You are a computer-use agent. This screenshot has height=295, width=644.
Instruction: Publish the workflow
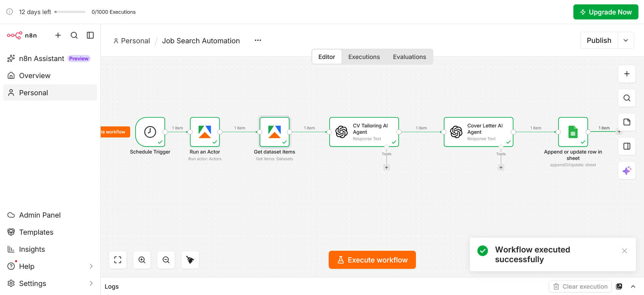(x=599, y=41)
